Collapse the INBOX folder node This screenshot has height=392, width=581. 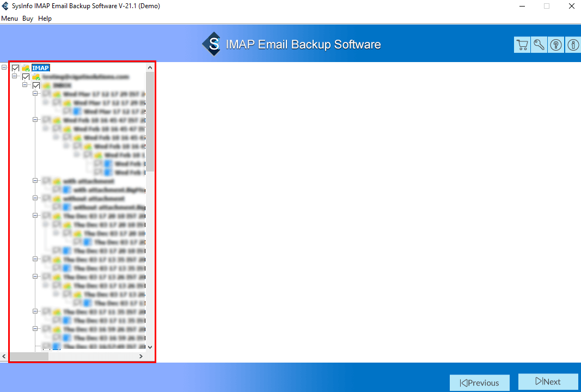coord(25,85)
